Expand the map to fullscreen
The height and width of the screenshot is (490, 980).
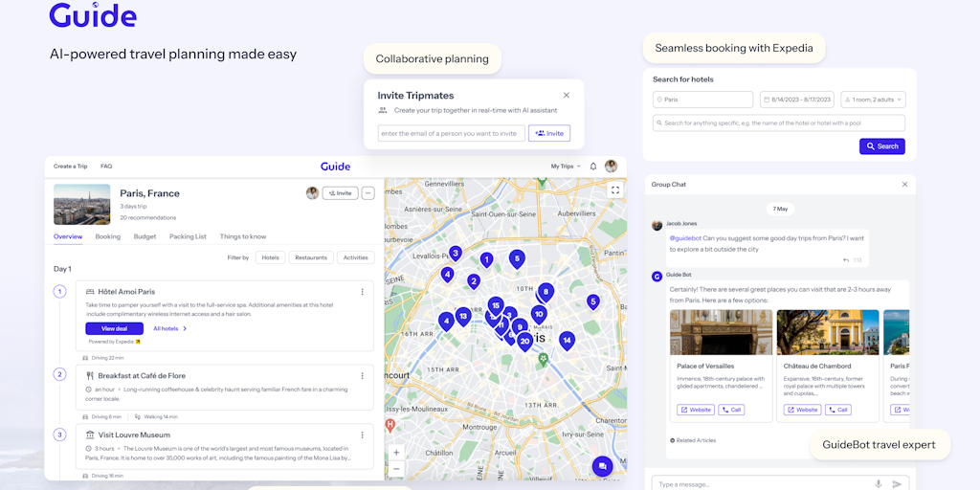(x=614, y=189)
